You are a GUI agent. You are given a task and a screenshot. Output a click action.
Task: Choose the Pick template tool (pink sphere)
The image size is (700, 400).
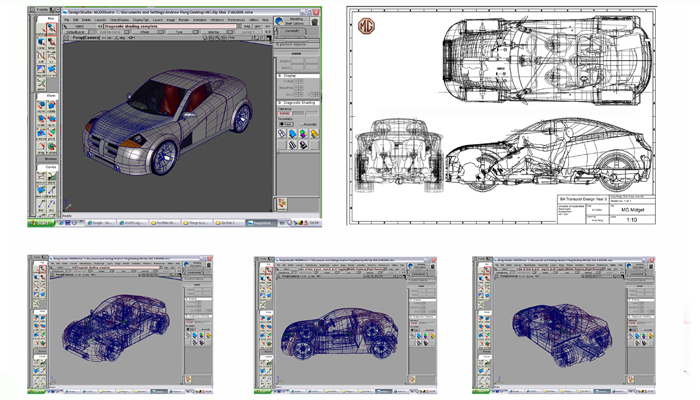51,43
